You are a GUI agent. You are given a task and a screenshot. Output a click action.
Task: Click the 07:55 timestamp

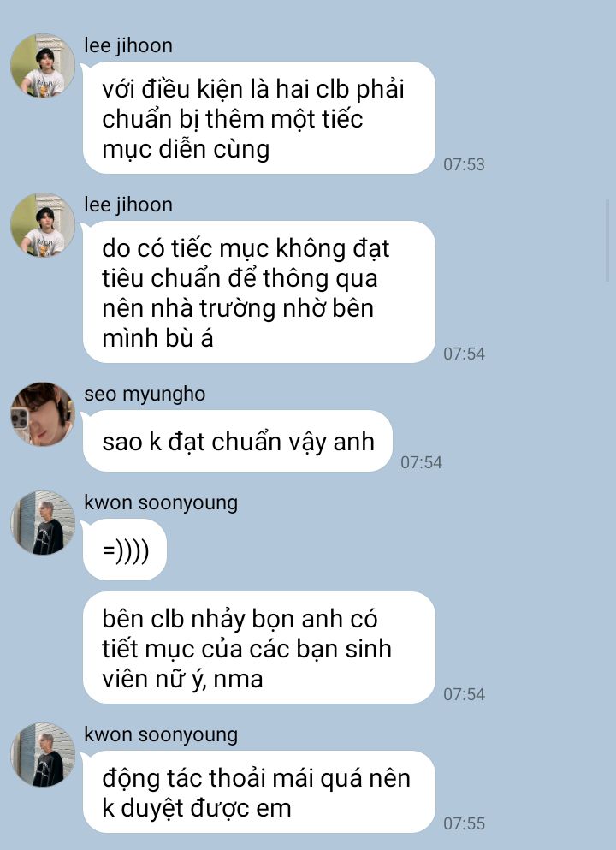tap(464, 823)
